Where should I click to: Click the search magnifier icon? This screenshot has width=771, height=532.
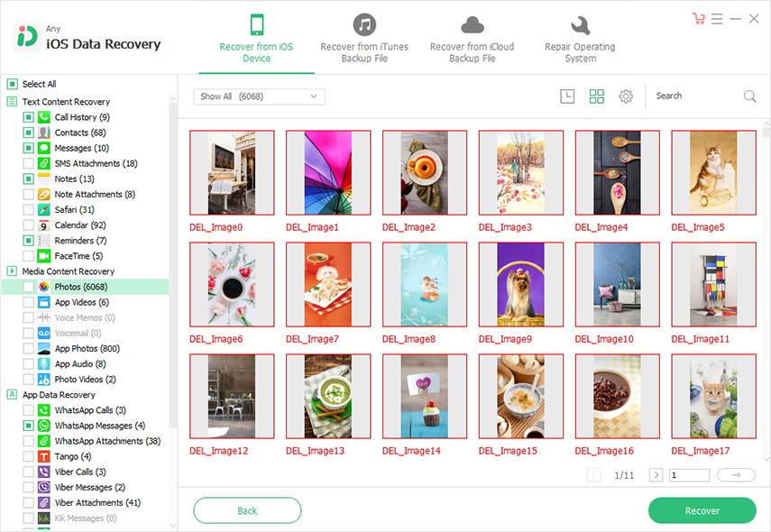[749, 96]
